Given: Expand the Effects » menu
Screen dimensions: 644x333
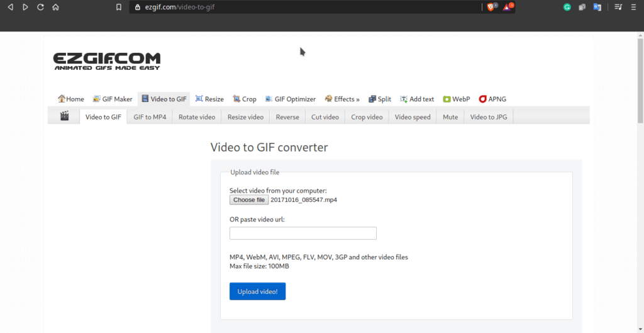Looking at the screenshot, I should coord(347,99).
